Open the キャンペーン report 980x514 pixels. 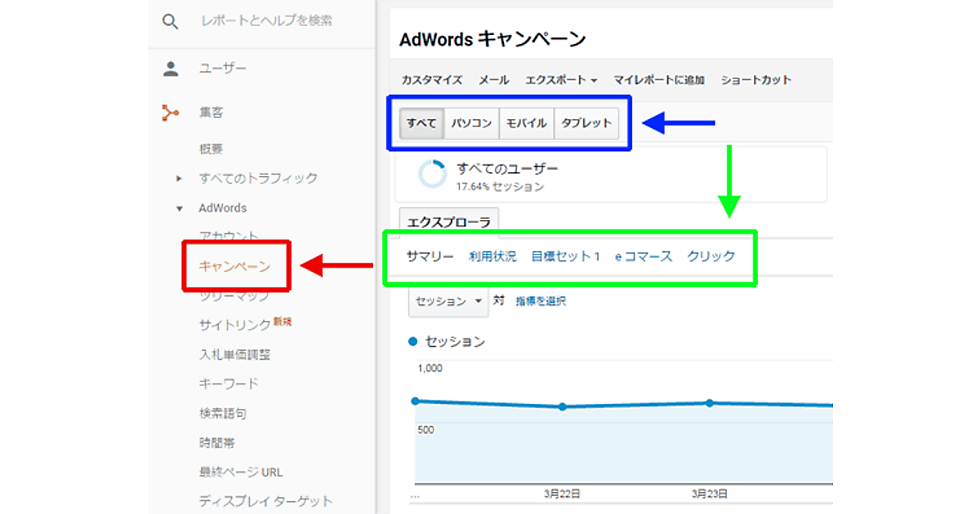[234, 266]
